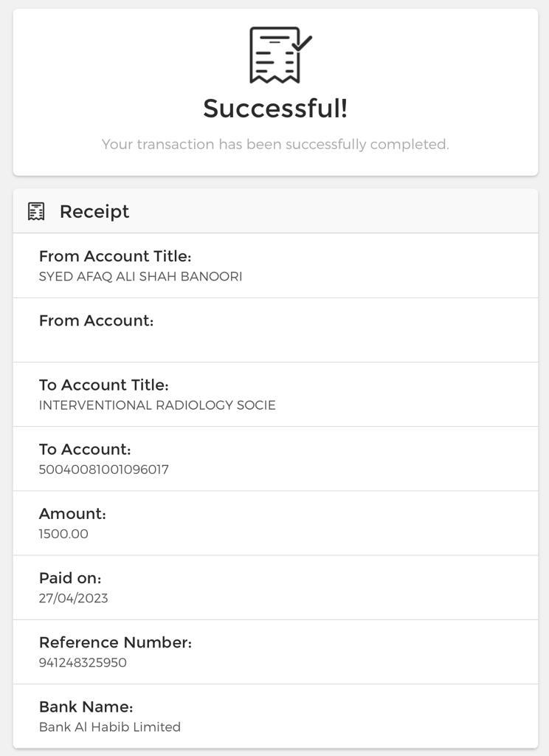Click the "Paid on:" label

coord(70,577)
